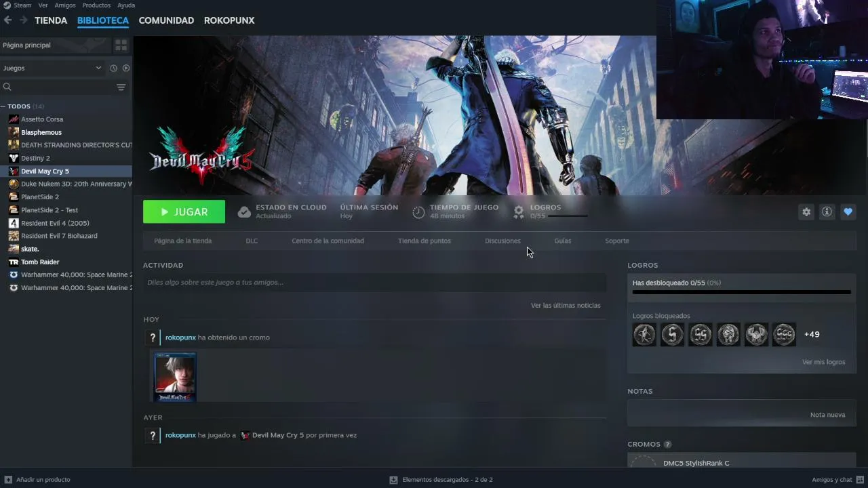The image size is (868, 488).
Task: Click the Blasphemous game icon
Action: [x=14, y=132]
